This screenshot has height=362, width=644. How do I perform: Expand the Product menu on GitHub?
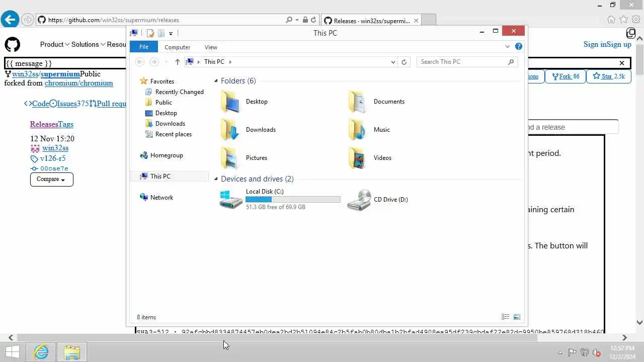55,44
